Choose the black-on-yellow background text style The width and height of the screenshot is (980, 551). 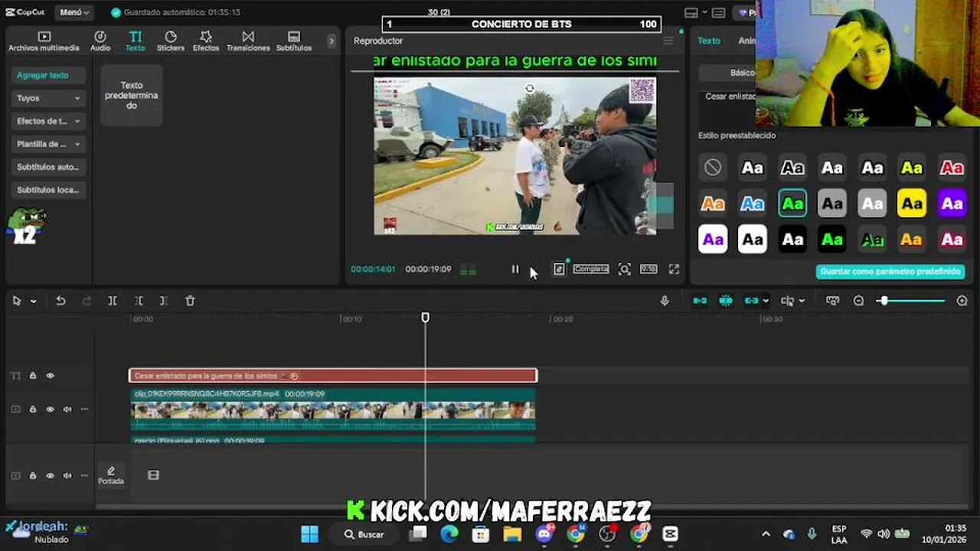pos(912,204)
